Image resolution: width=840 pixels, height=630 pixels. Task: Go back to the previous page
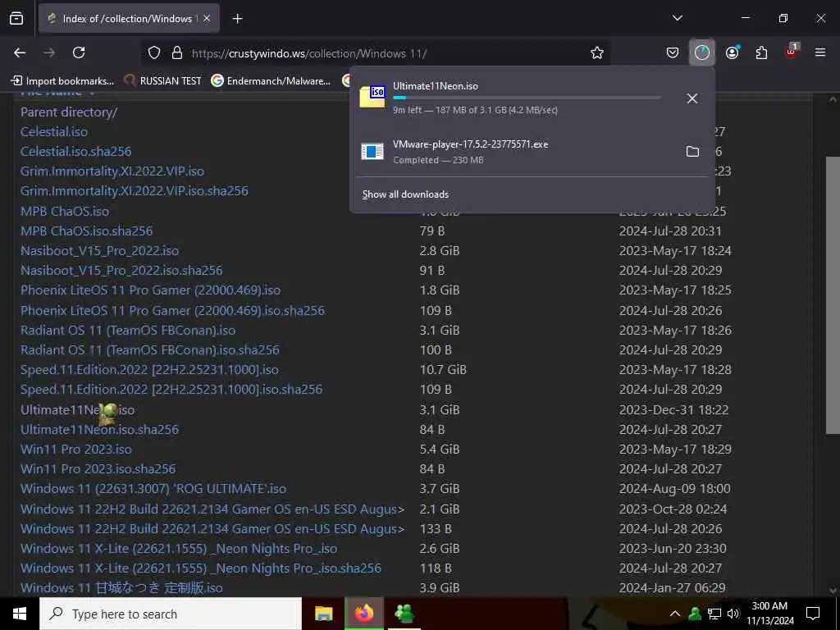20,52
